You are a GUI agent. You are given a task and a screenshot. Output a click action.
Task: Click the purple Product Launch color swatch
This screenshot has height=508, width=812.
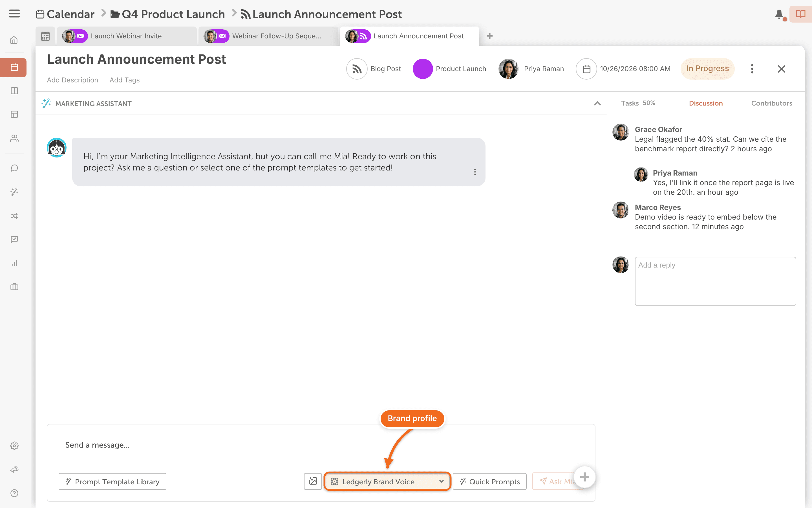(422, 69)
